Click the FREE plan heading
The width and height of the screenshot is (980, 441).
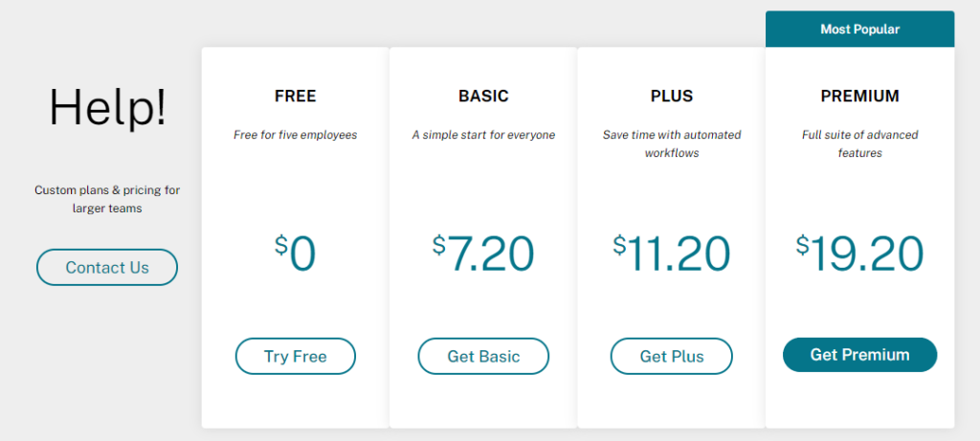click(295, 97)
